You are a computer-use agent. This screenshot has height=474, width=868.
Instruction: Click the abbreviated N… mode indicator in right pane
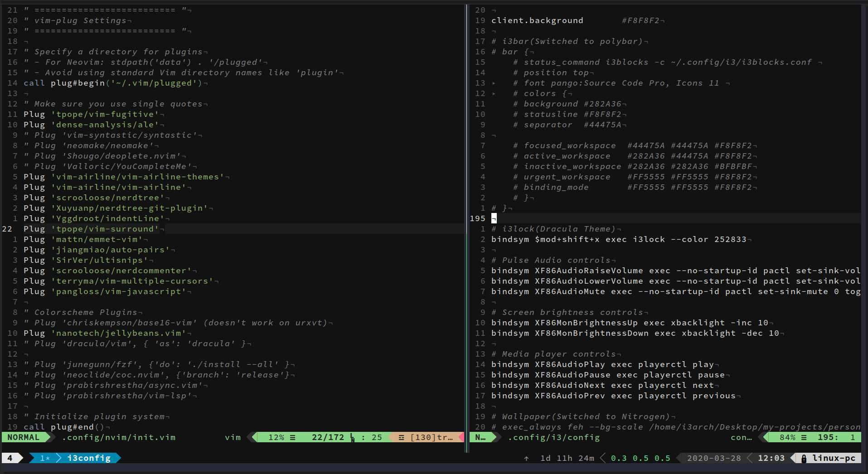(x=480, y=438)
